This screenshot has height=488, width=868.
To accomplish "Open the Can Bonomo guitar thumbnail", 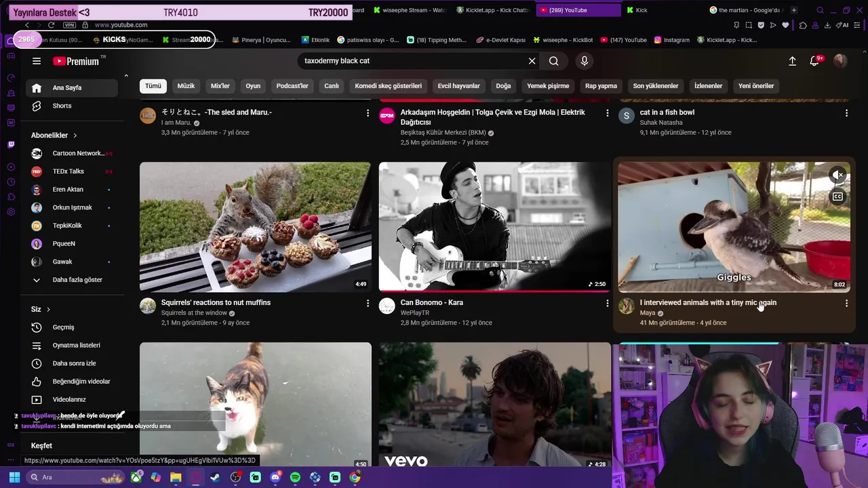I will pos(495,227).
